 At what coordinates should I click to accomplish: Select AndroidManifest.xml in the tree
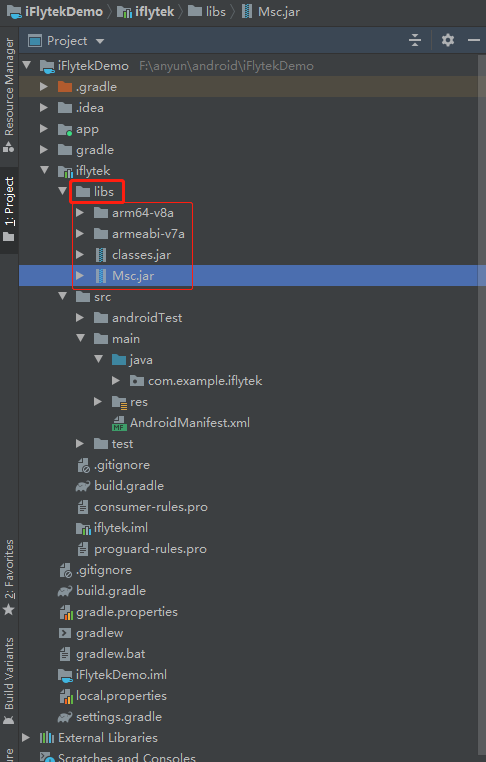click(x=190, y=423)
